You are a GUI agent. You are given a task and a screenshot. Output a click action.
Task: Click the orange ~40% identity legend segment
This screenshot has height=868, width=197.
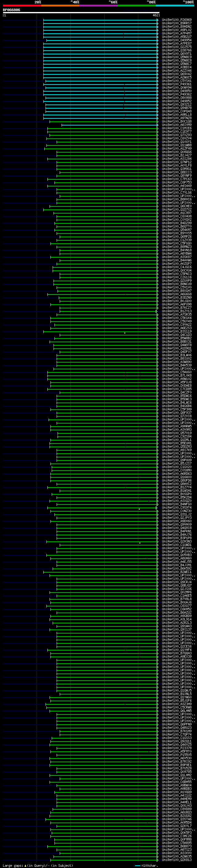click(x=60, y=6)
